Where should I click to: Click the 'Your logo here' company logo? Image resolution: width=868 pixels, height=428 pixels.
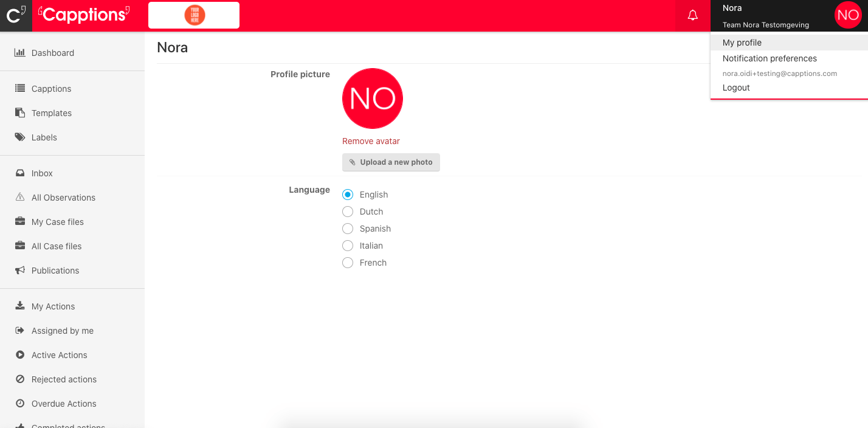pyautogui.click(x=194, y=15)
